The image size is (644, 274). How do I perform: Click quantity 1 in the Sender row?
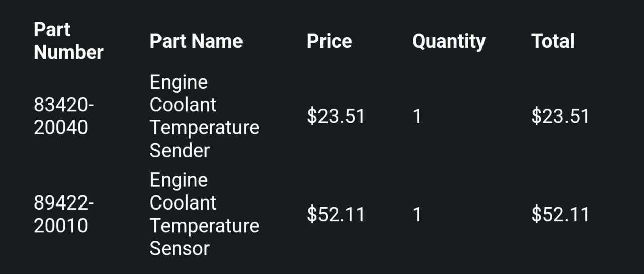coord(417,116)
